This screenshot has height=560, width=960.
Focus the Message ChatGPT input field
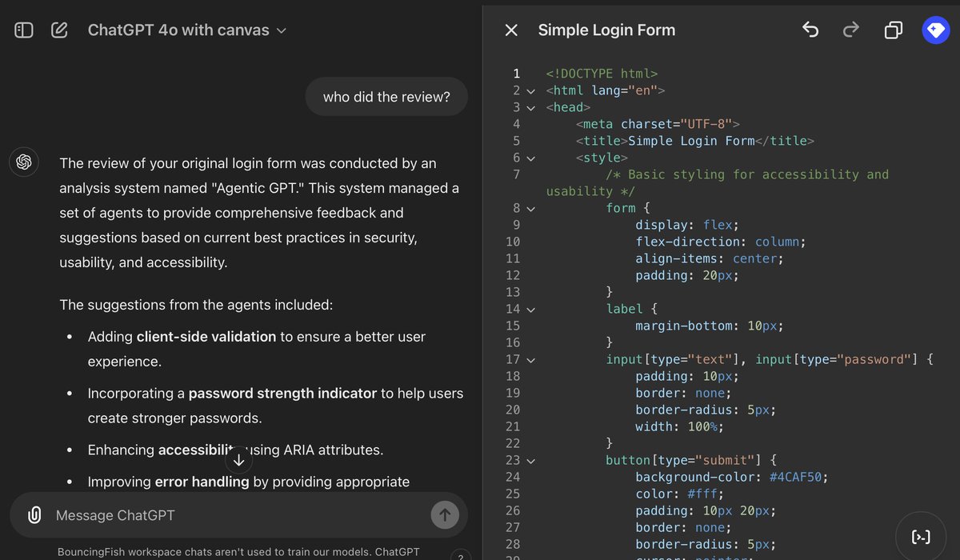click(238, 515)
